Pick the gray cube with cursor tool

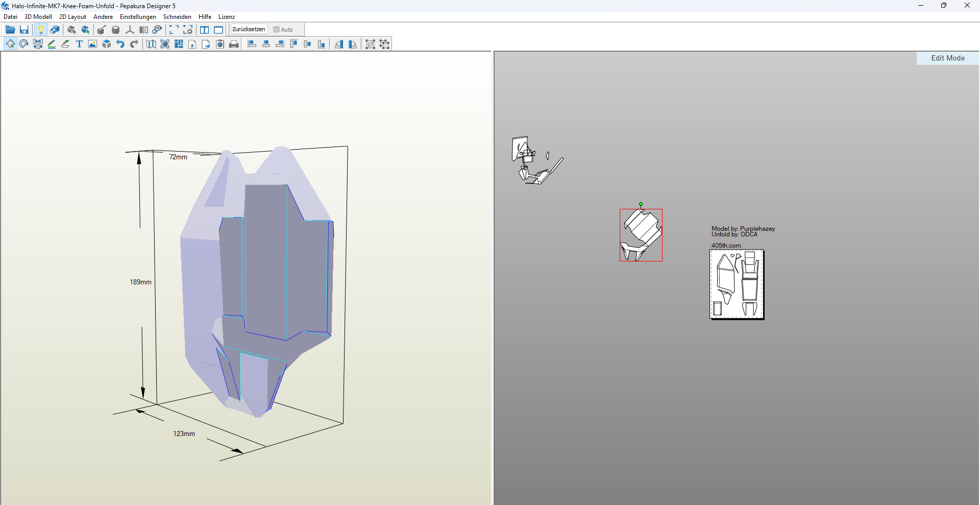71,30
